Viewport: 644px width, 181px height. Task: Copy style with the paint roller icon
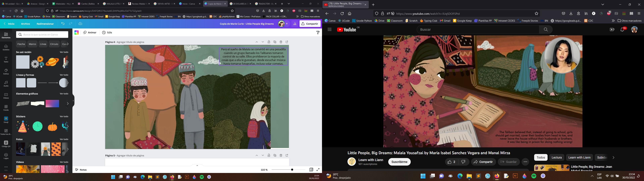(x=318, y=33)
